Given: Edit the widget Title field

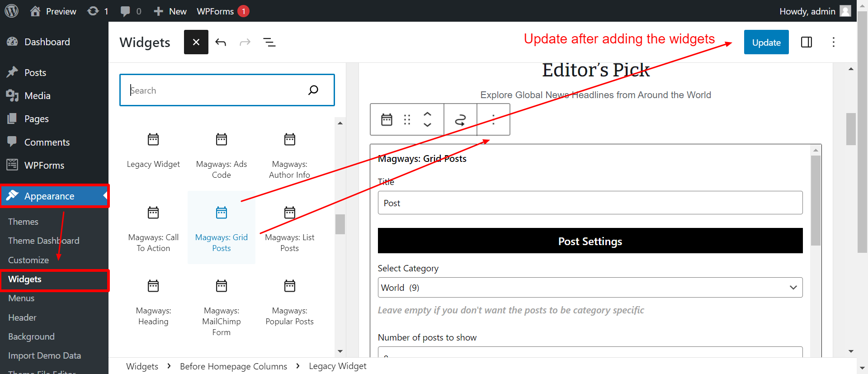Looking at the screenshot, I should click(590, 203).
